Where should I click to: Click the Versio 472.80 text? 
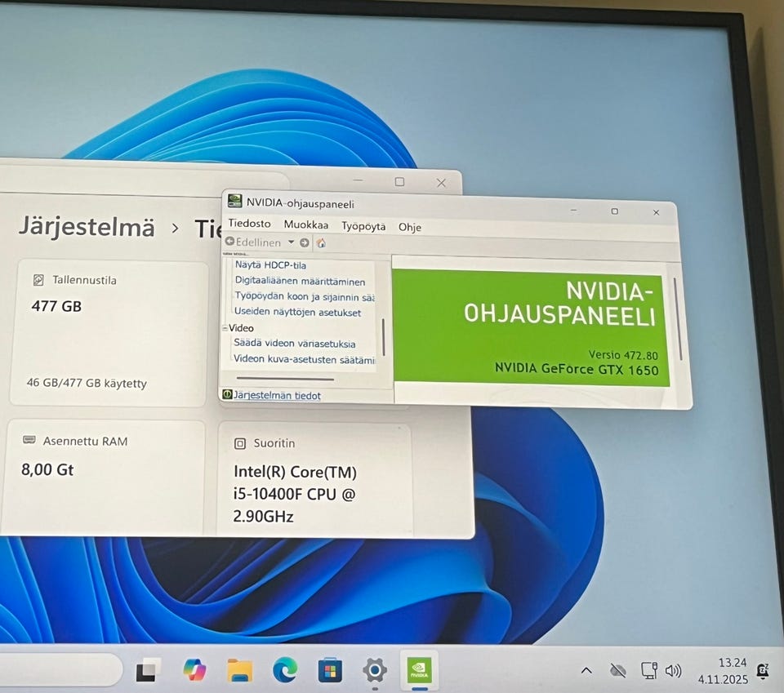[623, 355]
